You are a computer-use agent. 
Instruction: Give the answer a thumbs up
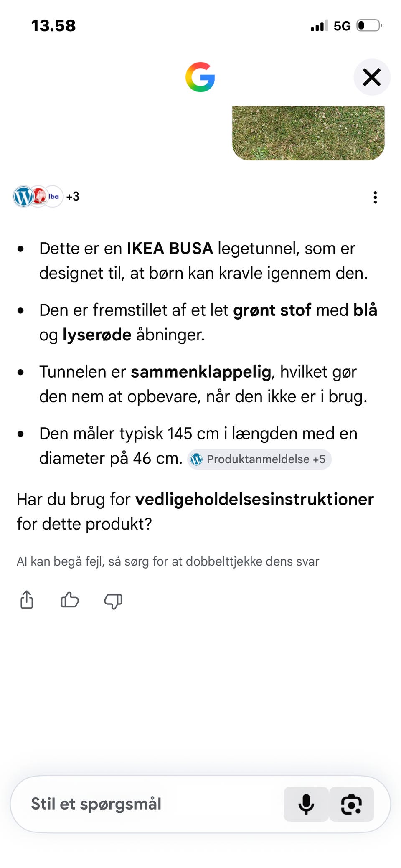(70, 600)
